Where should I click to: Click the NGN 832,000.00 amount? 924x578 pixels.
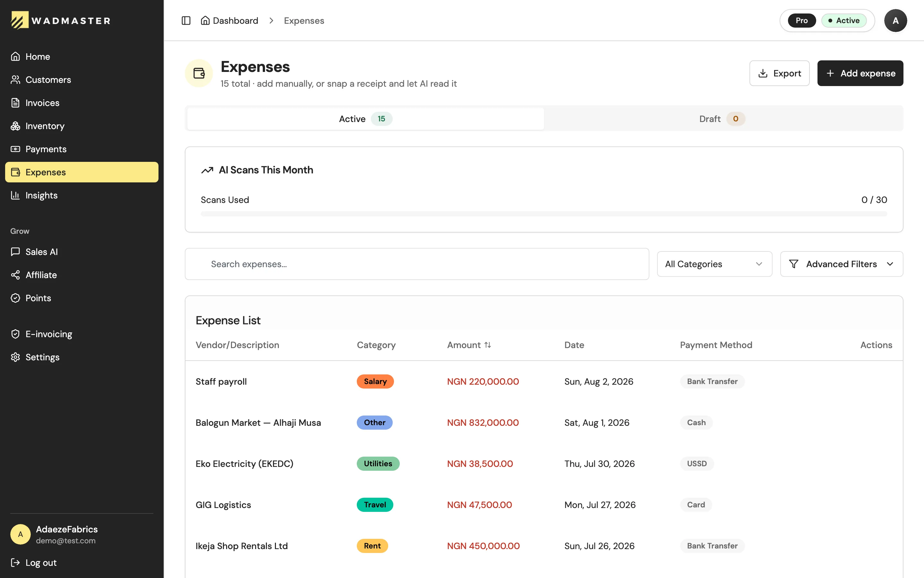coord(483,422)
